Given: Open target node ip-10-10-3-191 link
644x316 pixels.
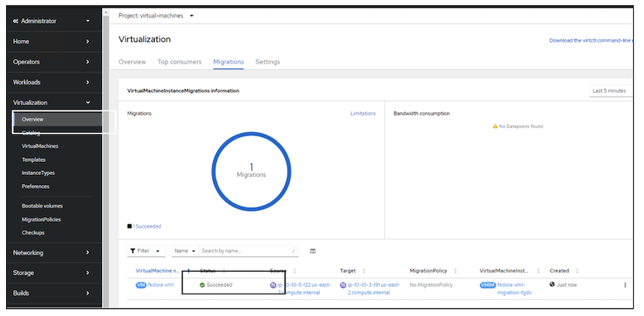Looking at the screenshot, I should pos(374,288).
